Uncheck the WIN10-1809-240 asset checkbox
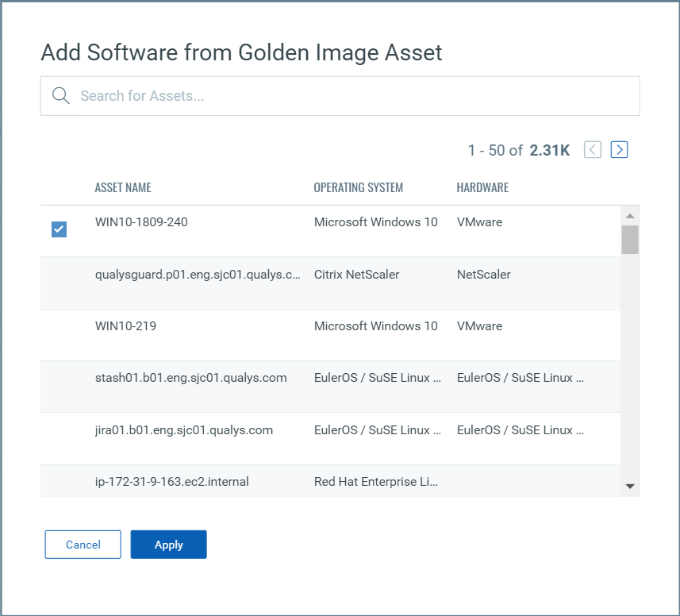This screenshot has width=680, height=616. coord(59,229)
